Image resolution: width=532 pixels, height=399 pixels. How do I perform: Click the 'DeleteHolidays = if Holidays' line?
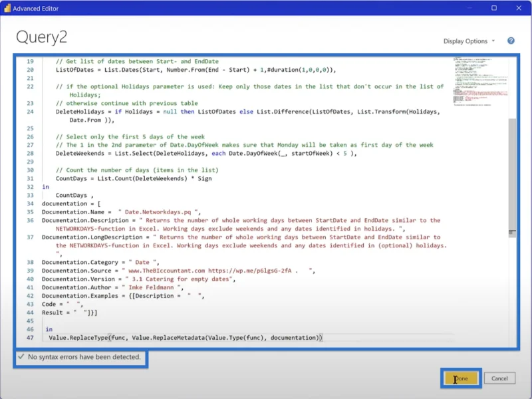(247, 116)
